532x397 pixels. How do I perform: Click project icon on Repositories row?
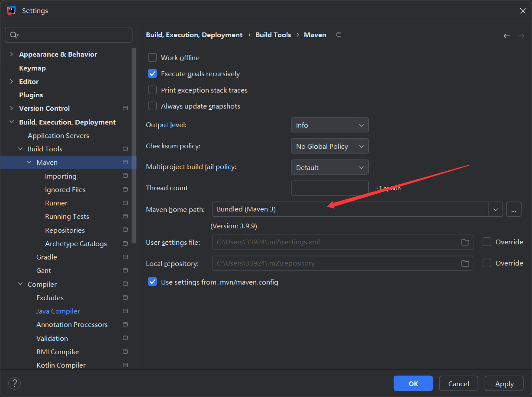coord(126,230)
